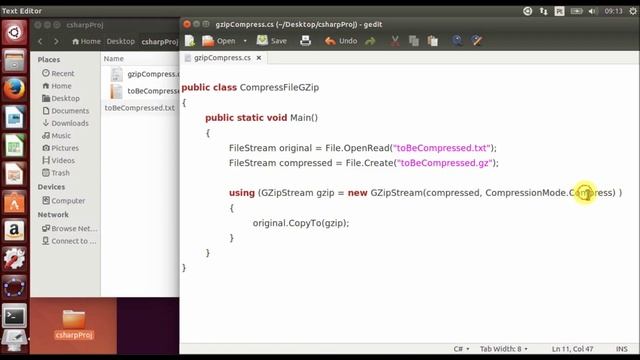Launch LibreOffice Calc from the dock
The image size is (640, 360).
[14, 146]
